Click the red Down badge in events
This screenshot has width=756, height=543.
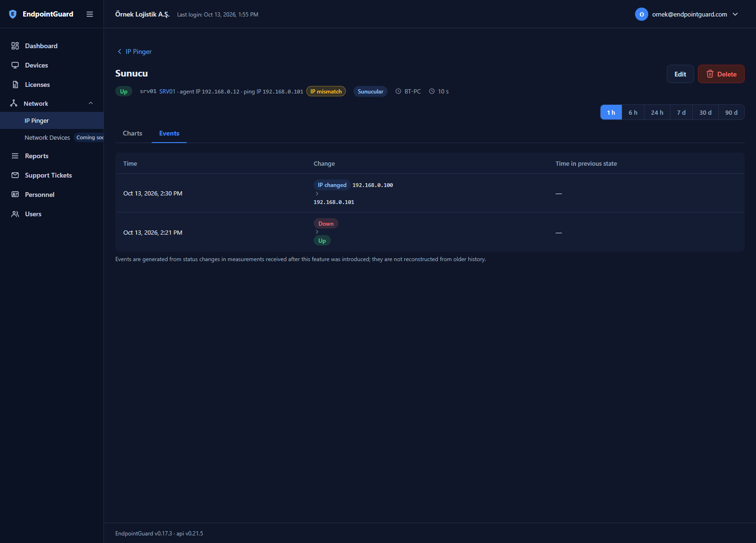[x=326, y=224]
